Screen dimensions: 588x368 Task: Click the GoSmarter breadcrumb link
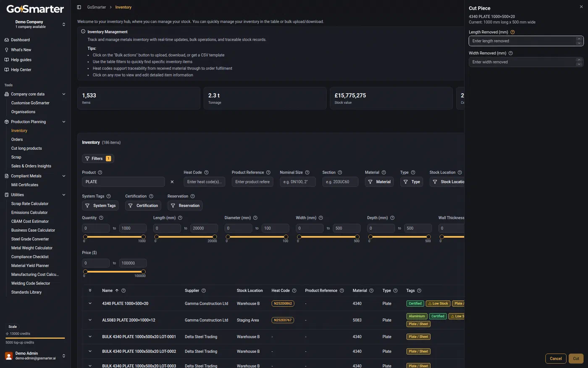click(97, 7)
